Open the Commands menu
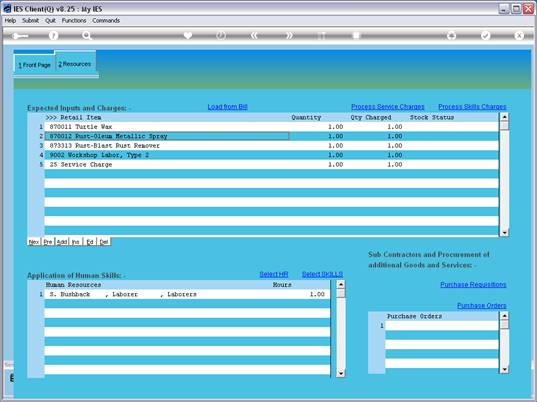Viewport: 537px width, 402px height. [x=106, y=21]
